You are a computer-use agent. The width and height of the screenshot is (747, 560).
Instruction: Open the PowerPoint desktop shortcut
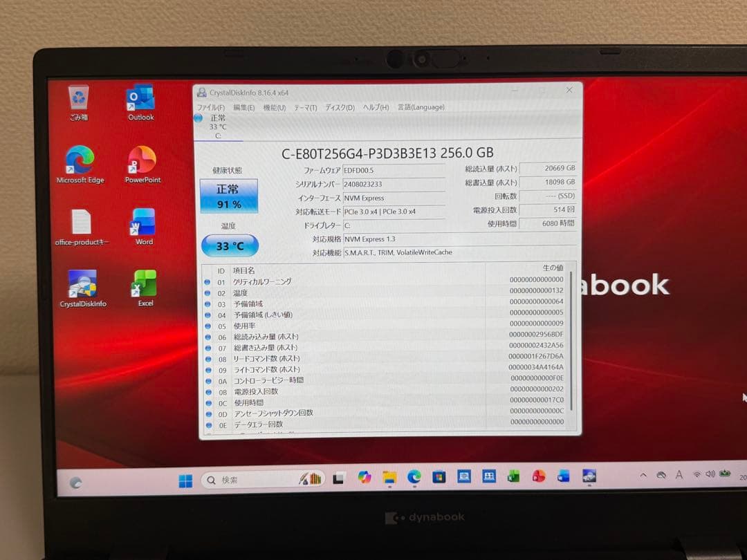point(142,165)
